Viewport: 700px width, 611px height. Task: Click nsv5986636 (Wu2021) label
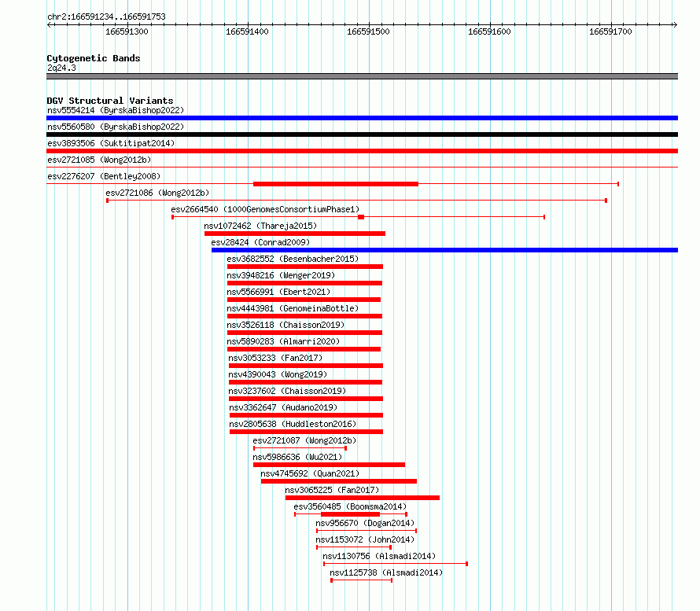pyautogui.click(x=297, y=457)
